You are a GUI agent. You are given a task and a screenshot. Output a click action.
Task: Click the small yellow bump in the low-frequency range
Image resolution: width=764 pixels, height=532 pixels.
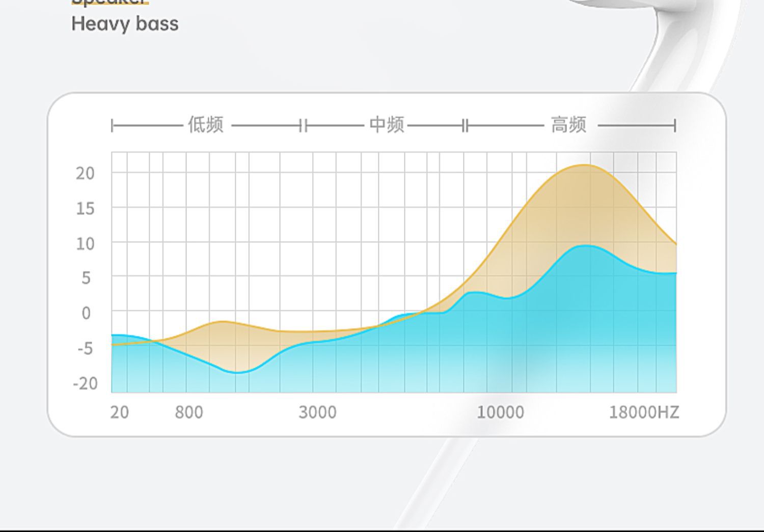click(222, 322)
